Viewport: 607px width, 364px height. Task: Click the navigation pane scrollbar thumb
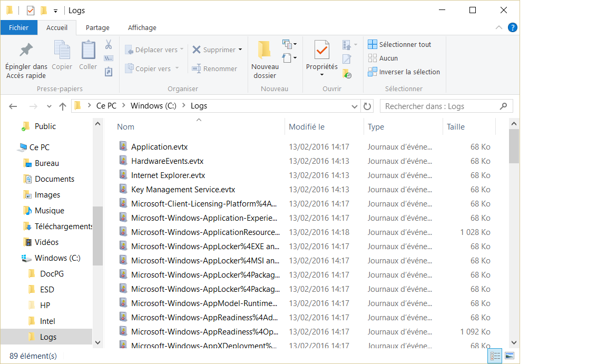(x=97, y=236)
